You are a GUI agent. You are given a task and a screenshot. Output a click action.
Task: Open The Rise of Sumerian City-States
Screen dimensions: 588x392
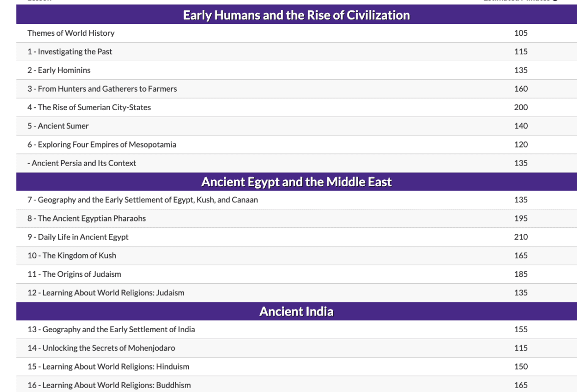[x=90, y=107]
